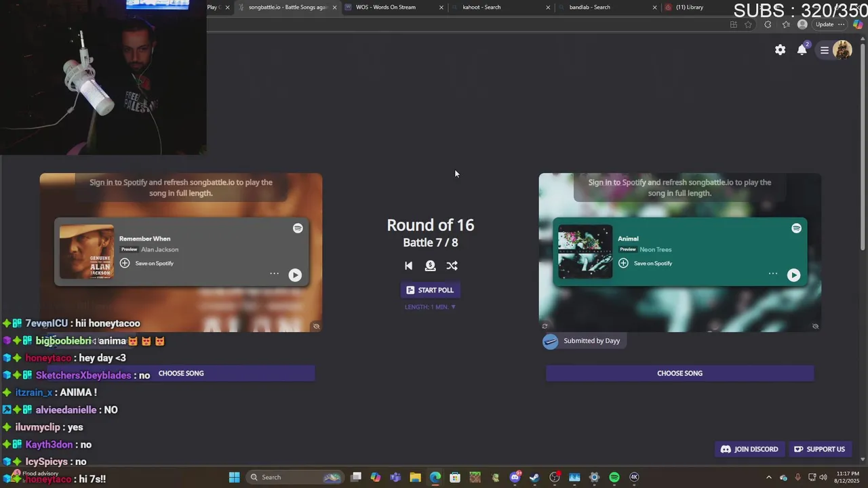This screenshot has width=868, height=488.
Task: Add this page to favorites (star icon)
Action: 748,24
